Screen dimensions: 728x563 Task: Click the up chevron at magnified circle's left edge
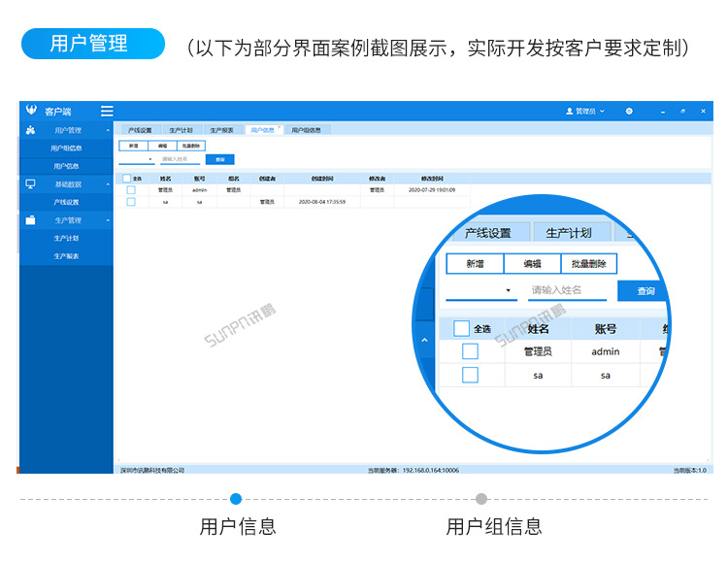424,340
